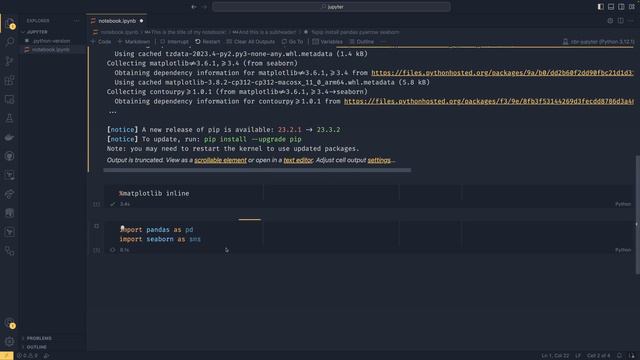Clear All Outputs in notebook

point(251,42)
